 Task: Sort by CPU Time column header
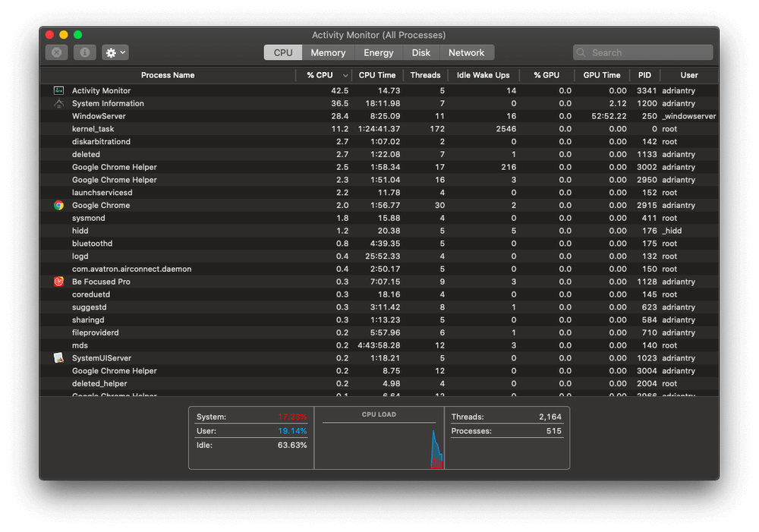click(377, 75)
